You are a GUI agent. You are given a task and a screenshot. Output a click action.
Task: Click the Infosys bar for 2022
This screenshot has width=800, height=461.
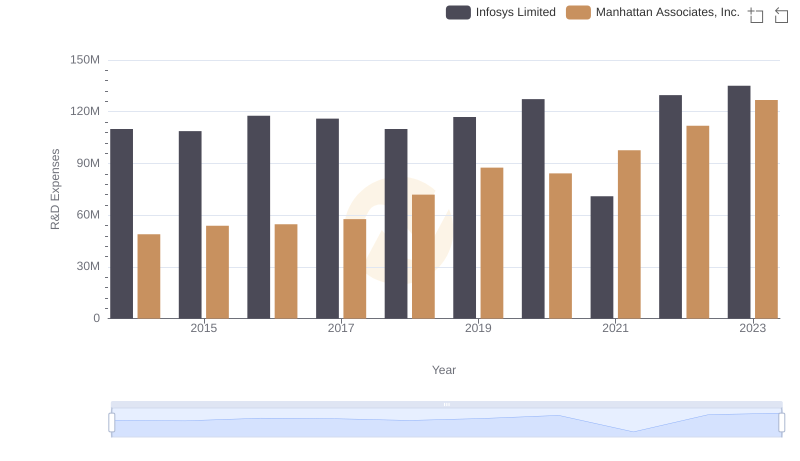(x=670, y=207)
